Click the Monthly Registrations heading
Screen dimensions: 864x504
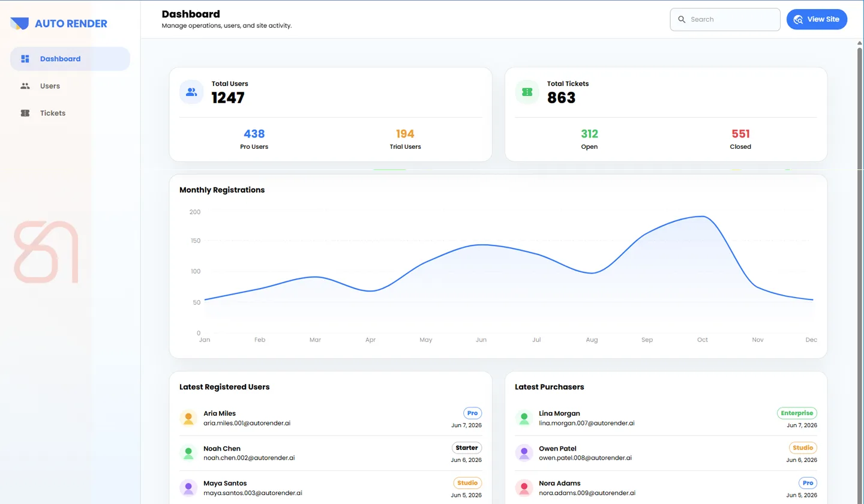point(222,190)
